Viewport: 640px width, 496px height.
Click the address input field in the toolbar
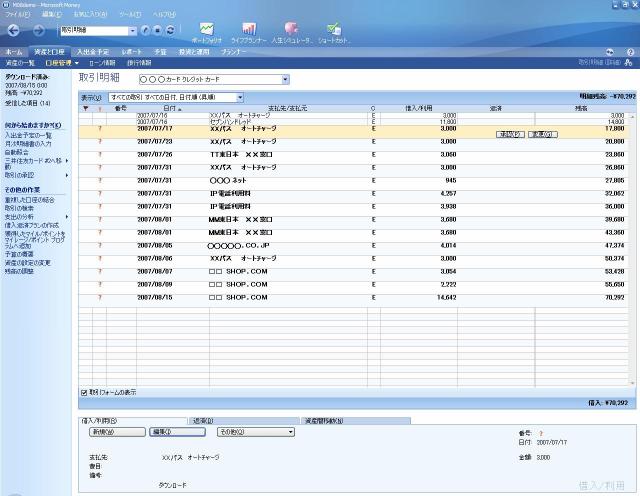94,31
